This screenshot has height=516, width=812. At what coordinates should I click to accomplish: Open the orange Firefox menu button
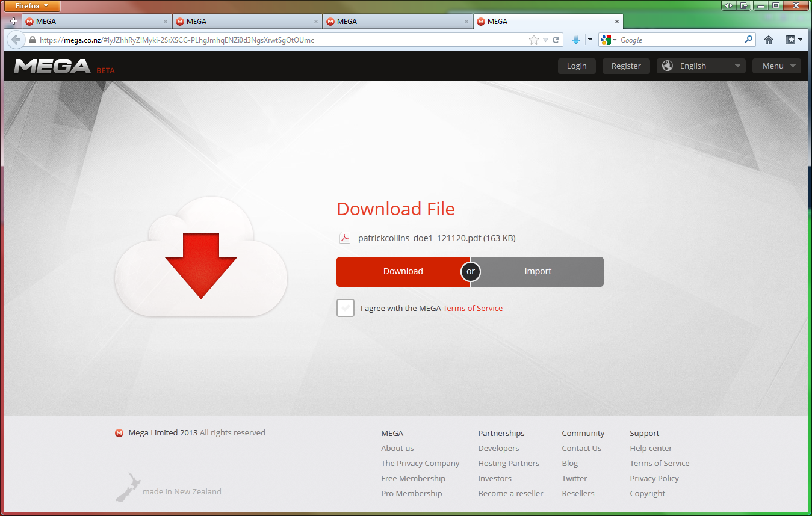coord(33,6)
